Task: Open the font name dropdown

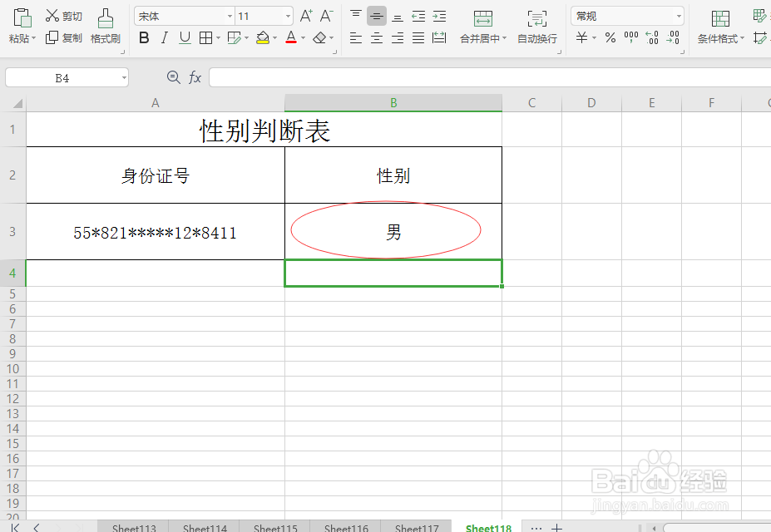Action: (231, 15)
